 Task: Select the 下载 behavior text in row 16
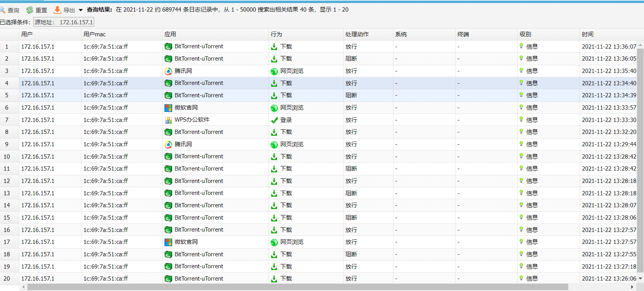point(286,230)
